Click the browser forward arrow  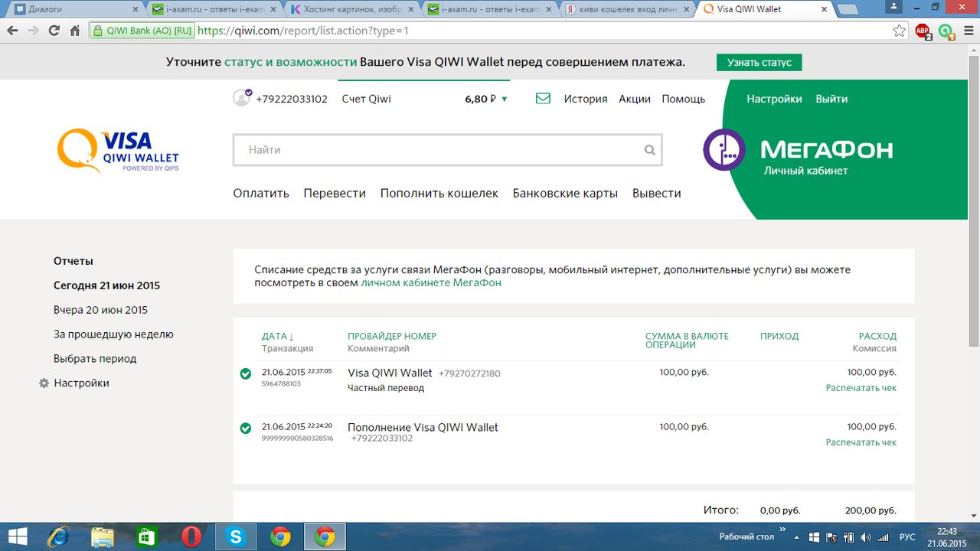pos(33,31)
